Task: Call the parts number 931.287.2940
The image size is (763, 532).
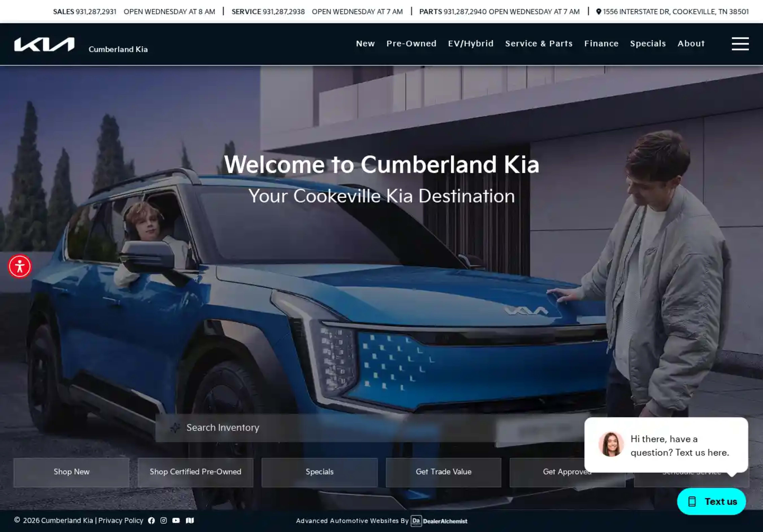Action: (465, 12)
